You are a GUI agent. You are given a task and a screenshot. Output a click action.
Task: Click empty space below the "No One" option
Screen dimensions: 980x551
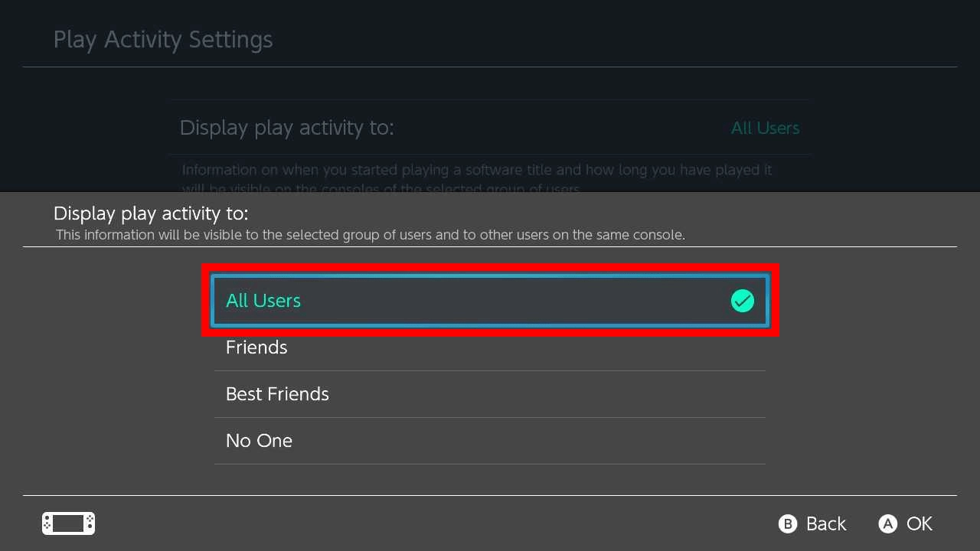pos(490,479)
